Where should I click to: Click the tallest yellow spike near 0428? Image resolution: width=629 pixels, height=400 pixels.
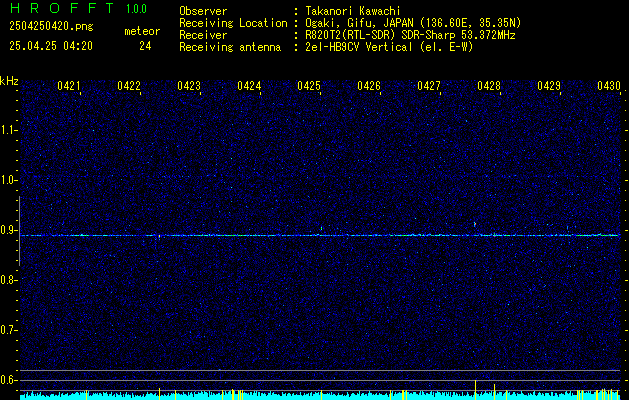[x=475, y=390]
